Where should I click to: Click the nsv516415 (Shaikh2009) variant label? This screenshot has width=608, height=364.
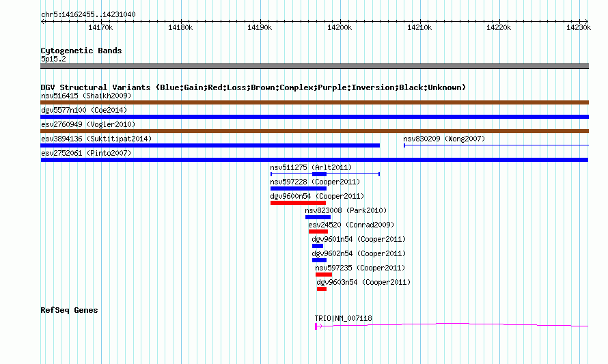pyautogui.click(x=86, y=96)
